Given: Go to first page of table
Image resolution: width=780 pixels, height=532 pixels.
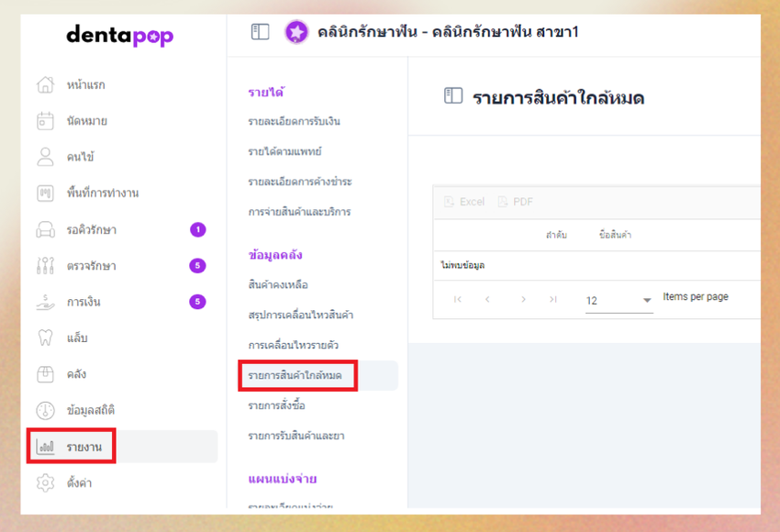Looking at the screenshot, I should pyautogui.click(x=458, y=299).
